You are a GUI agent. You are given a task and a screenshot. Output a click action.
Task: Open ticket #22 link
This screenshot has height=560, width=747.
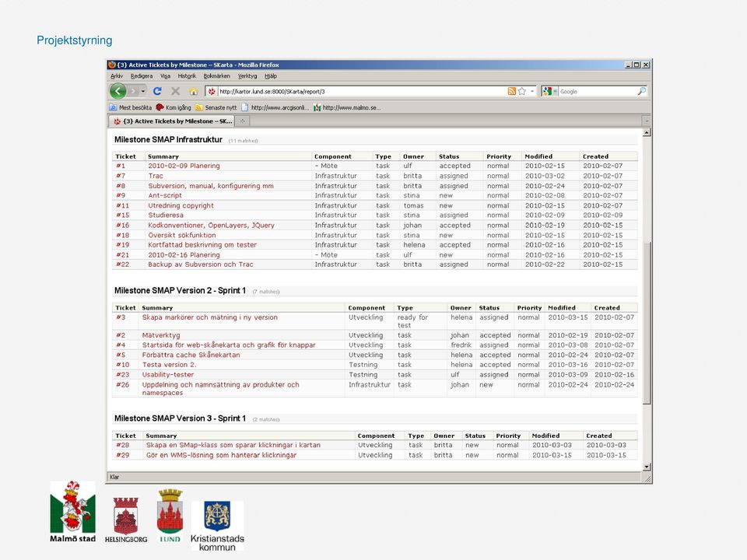[x=122, y=264]
